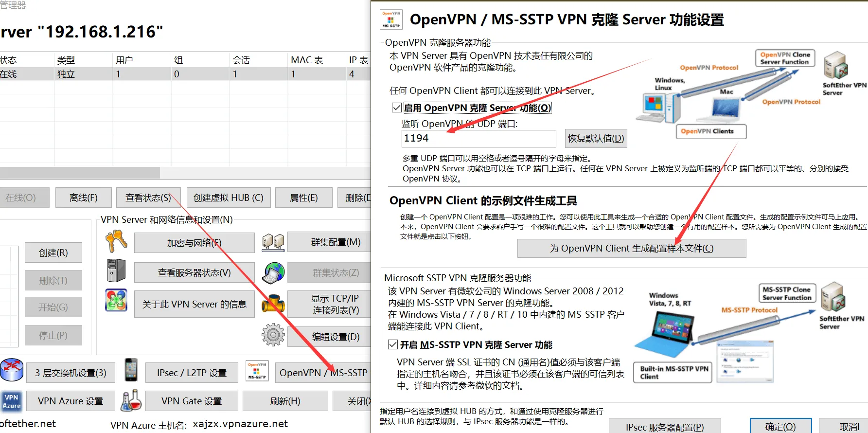This screenshot has height=433, width=868.
Task: Open 编辑设置(D)
Action: click(330, 337)
